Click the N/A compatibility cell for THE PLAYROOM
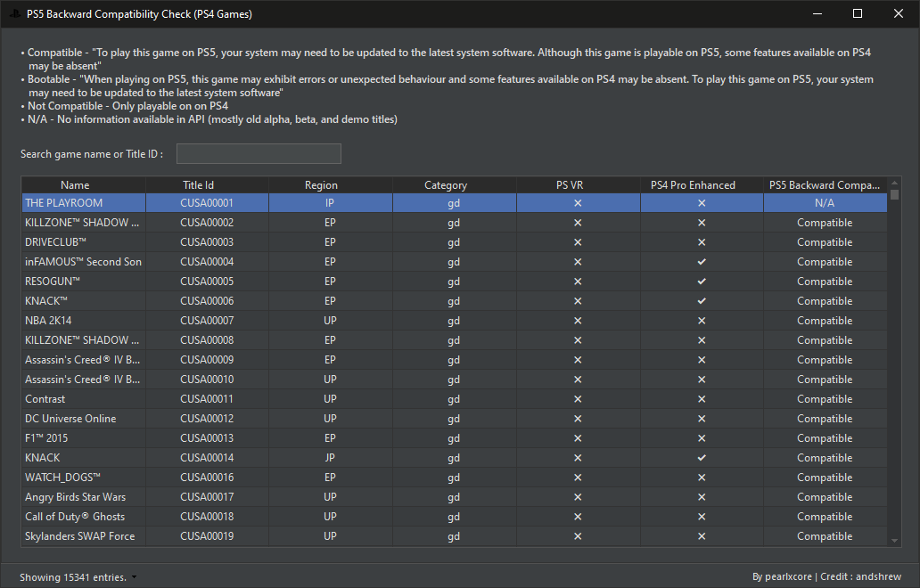920x588 pixels. [x=825, y=203]
